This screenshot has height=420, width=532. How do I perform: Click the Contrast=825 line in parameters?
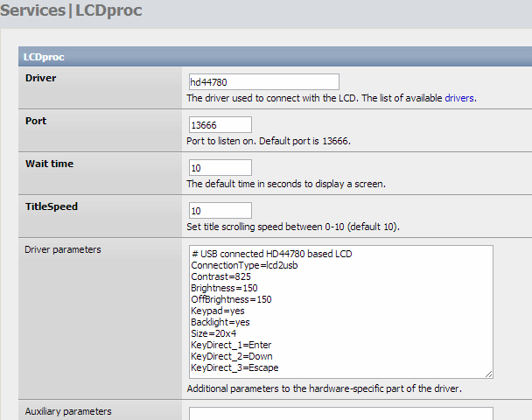[220, 276]
